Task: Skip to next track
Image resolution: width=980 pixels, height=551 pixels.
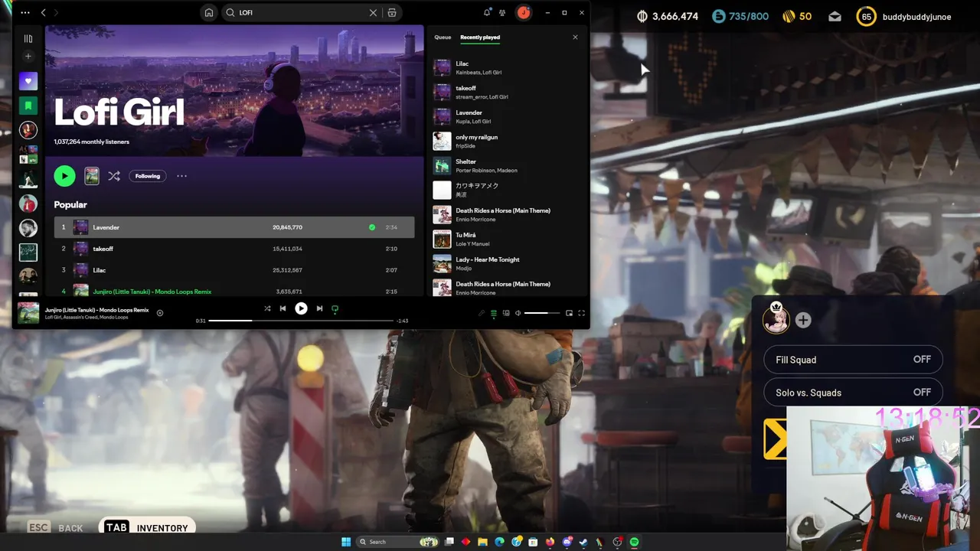Action: coord(319,308)
